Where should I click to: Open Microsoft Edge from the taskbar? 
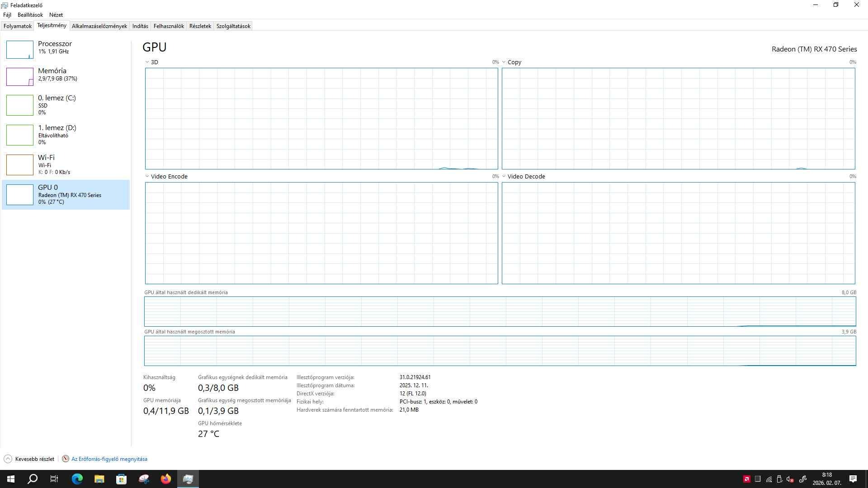pyautogui.click(x=77, y=479)
